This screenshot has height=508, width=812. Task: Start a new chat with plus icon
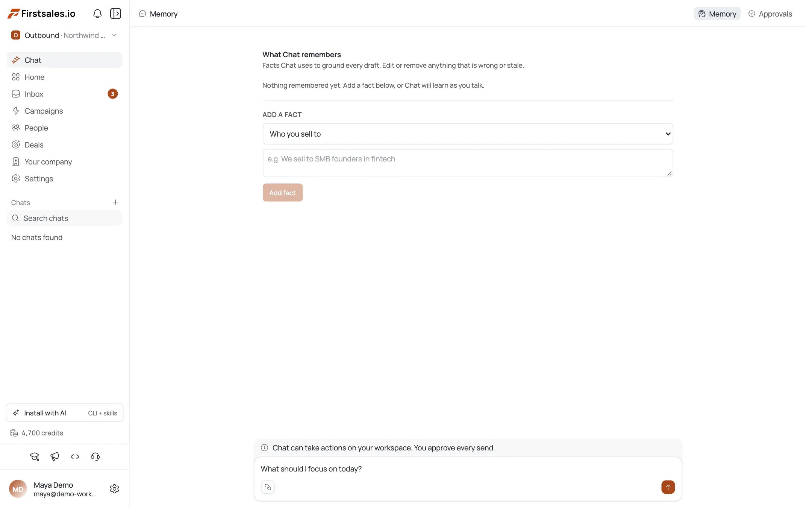(x=115, y=202)
